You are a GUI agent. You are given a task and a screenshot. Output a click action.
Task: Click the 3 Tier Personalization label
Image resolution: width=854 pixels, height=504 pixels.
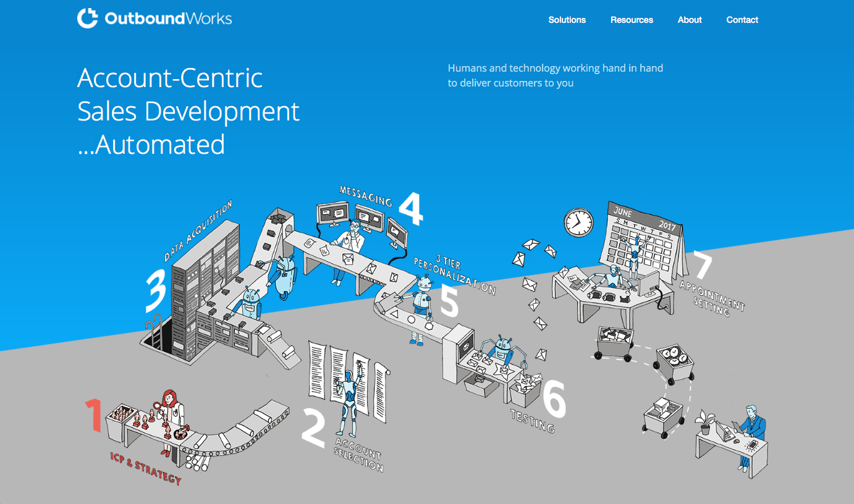click(455, 273)
